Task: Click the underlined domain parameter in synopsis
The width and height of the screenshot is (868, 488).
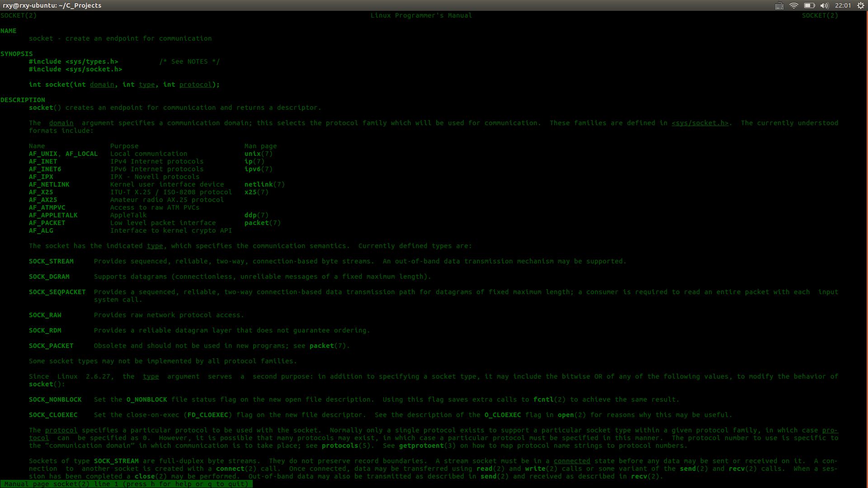Action: (102, 84)
